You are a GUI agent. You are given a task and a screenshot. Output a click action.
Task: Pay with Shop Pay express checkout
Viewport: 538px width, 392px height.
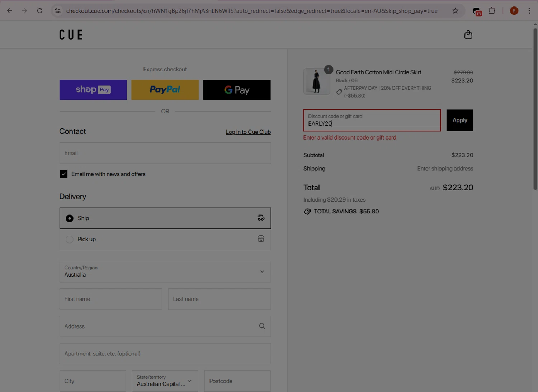93,90
